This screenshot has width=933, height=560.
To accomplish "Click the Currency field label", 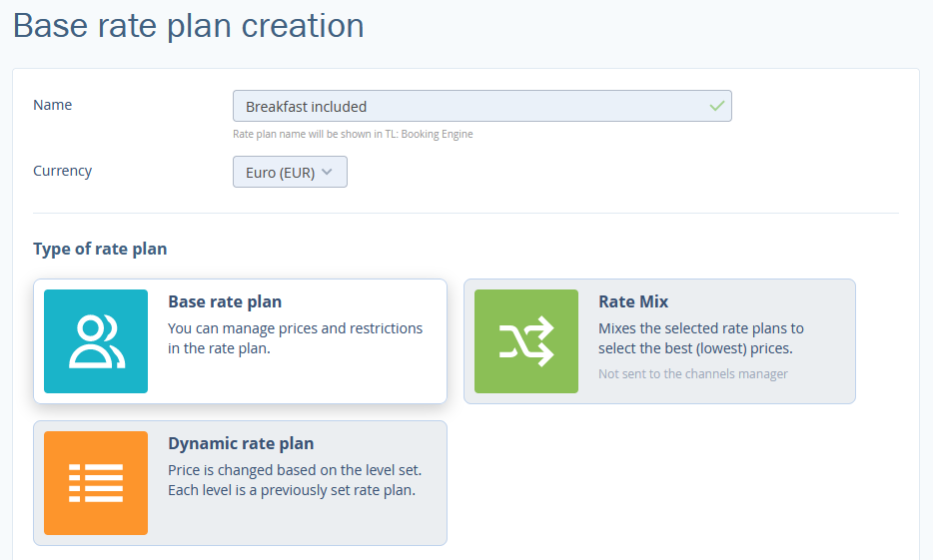I will click(x=63, y=172).
